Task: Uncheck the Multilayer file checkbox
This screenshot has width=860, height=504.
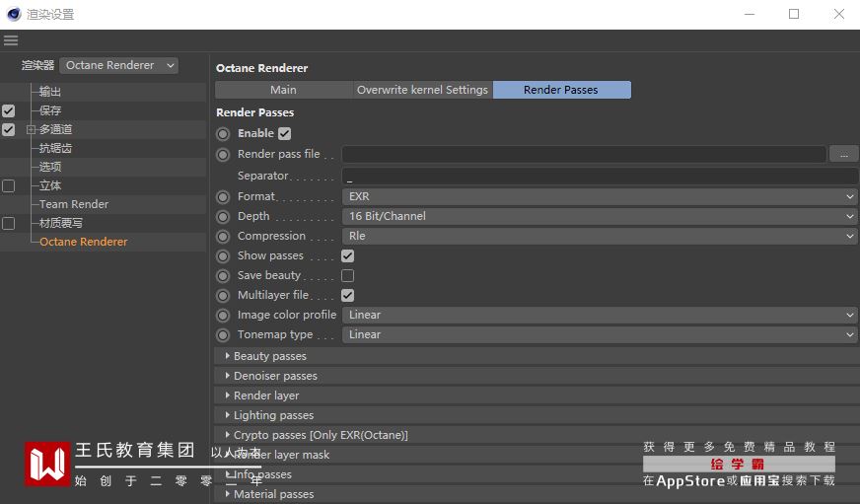Action: click(x=347, y=295)
